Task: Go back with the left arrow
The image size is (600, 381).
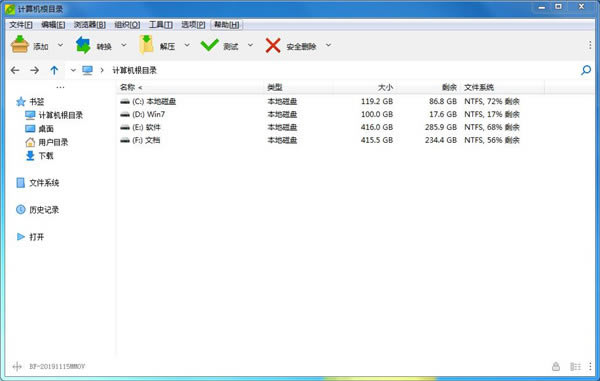Action: coord(15,70)
